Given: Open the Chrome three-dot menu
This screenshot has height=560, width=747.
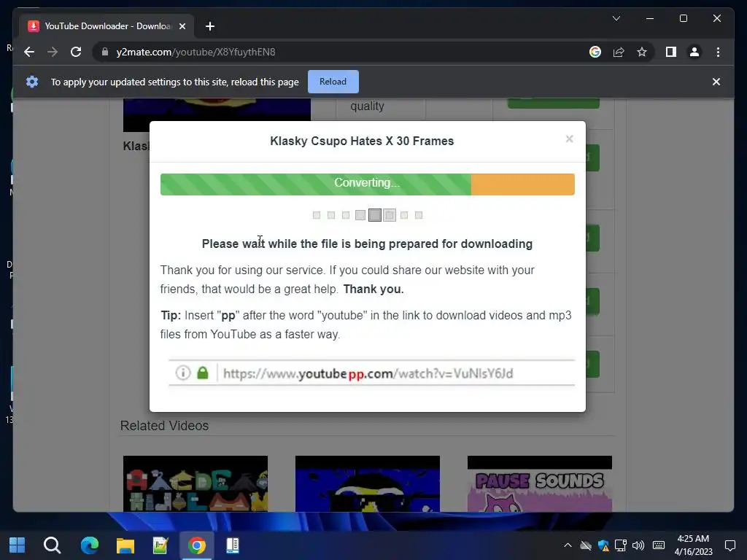Looking at the screenshot, I should pos(718,52).
